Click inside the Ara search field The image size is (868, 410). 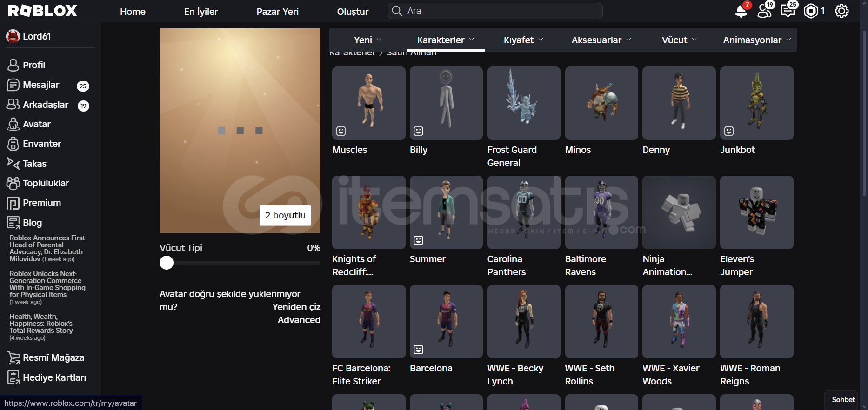coord(495,11)
